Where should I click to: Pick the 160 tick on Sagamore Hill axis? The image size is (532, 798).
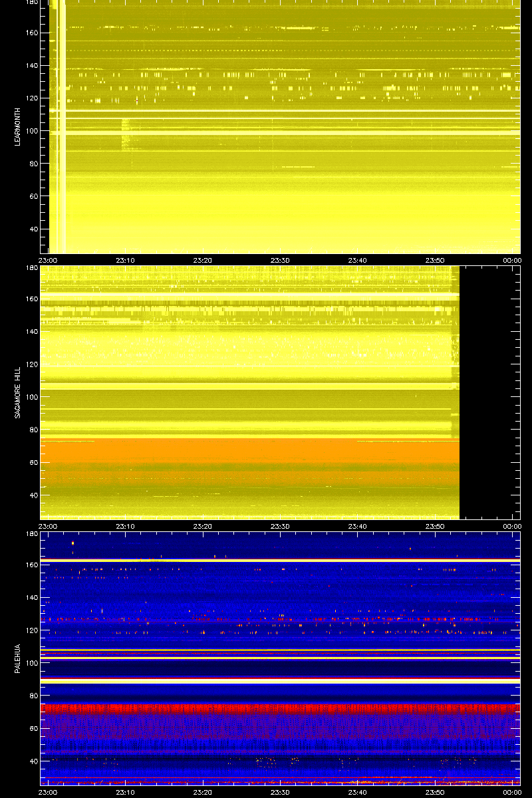tap(33, 299)
